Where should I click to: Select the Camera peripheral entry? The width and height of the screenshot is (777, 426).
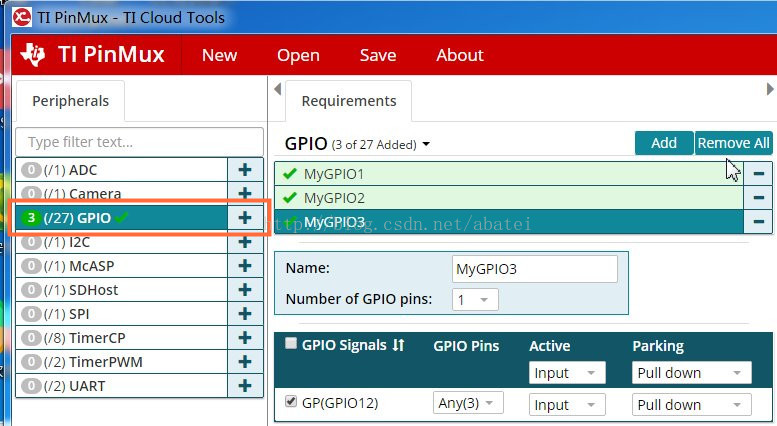tap(121, 193)
